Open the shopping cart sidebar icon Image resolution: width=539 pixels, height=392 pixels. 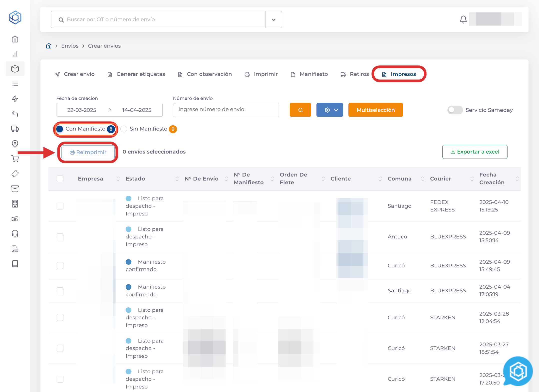pos(15,159)
